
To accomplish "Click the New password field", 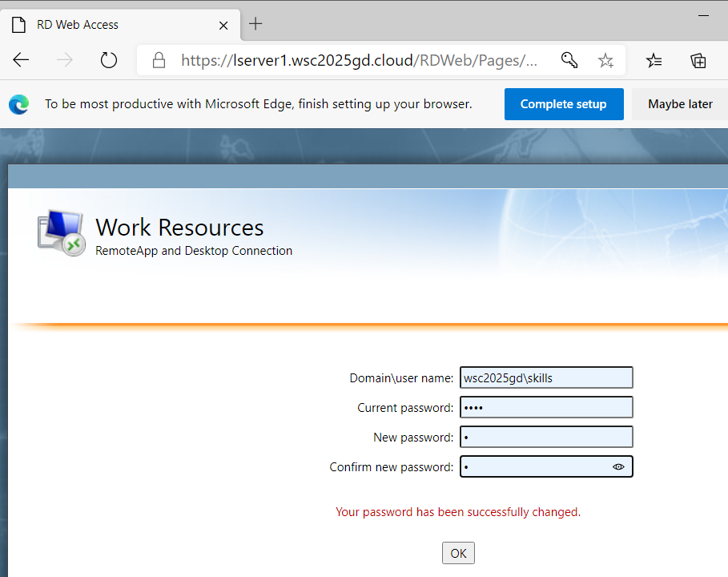I will coord(546,438).
